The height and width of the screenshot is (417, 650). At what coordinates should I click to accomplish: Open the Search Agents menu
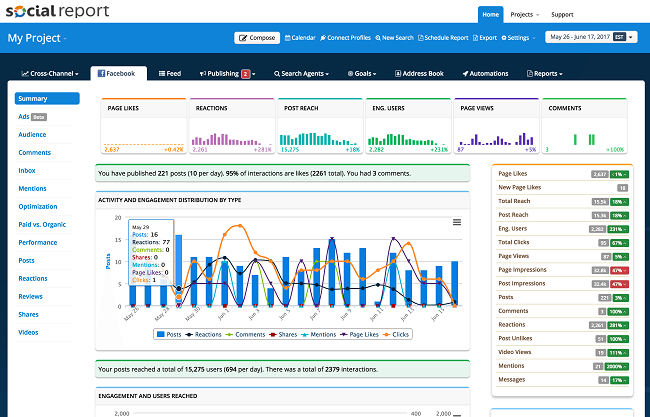(x=301, y=74)
